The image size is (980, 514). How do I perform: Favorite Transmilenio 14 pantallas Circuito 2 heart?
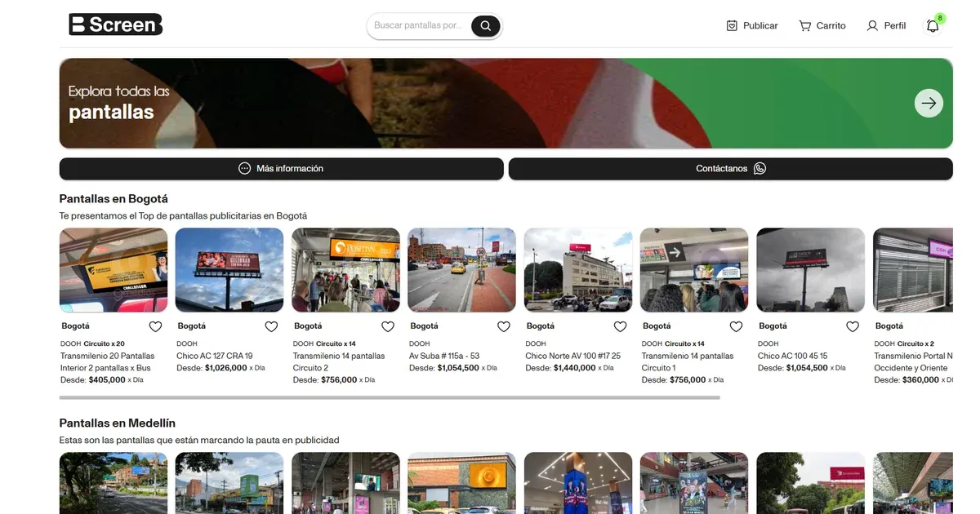tap(388, 326)
